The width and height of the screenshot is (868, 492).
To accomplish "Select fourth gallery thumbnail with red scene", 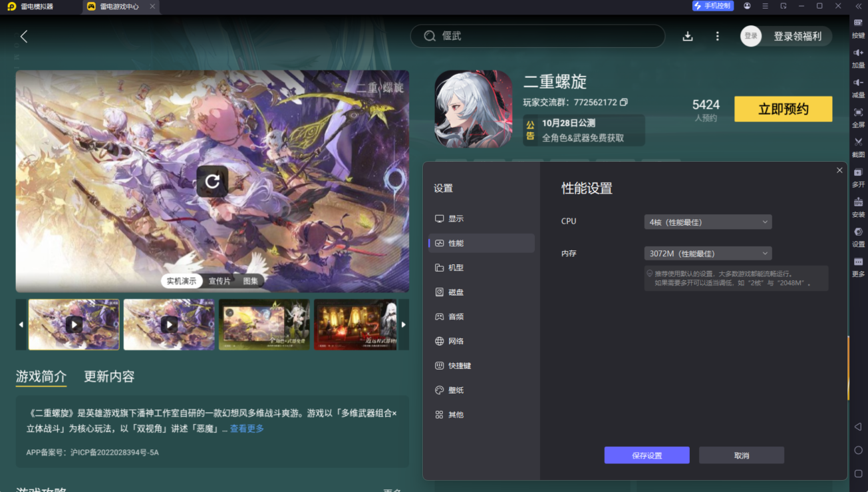I will point(355,324).
